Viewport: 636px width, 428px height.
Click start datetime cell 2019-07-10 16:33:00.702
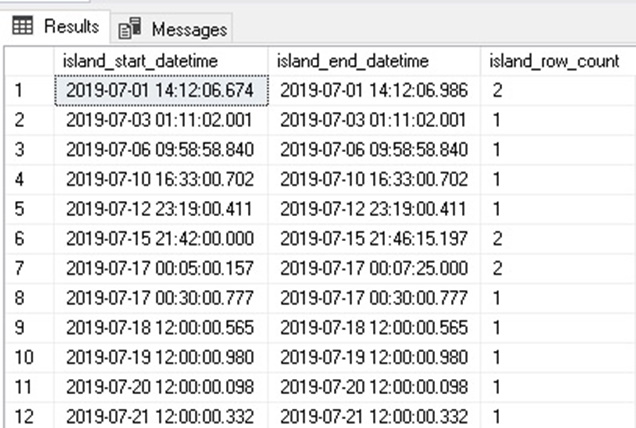coord(161,179)
